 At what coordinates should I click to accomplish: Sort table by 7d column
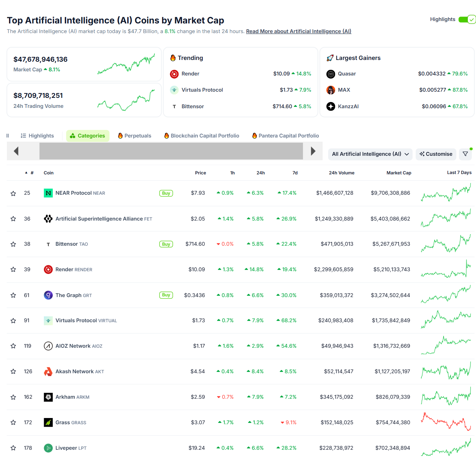295,173
